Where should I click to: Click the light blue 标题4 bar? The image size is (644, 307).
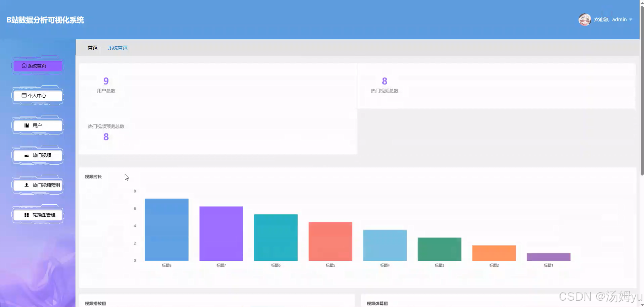pos(385,245)
